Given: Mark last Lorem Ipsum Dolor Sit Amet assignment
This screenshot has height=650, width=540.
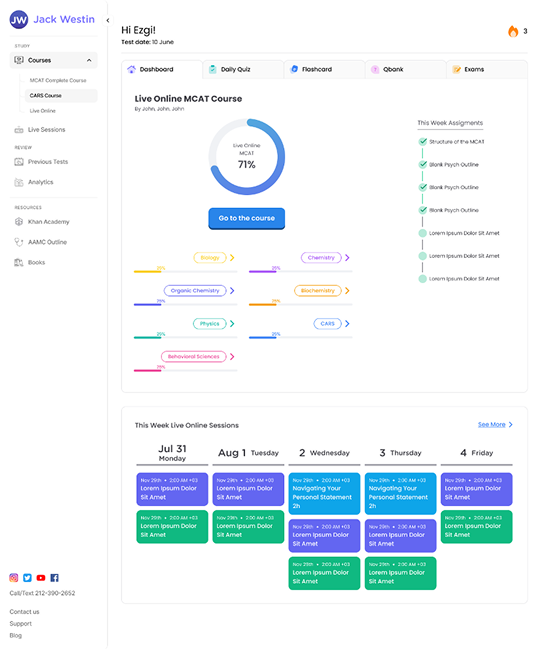Looking at the screenshot, I should point(422,279).
